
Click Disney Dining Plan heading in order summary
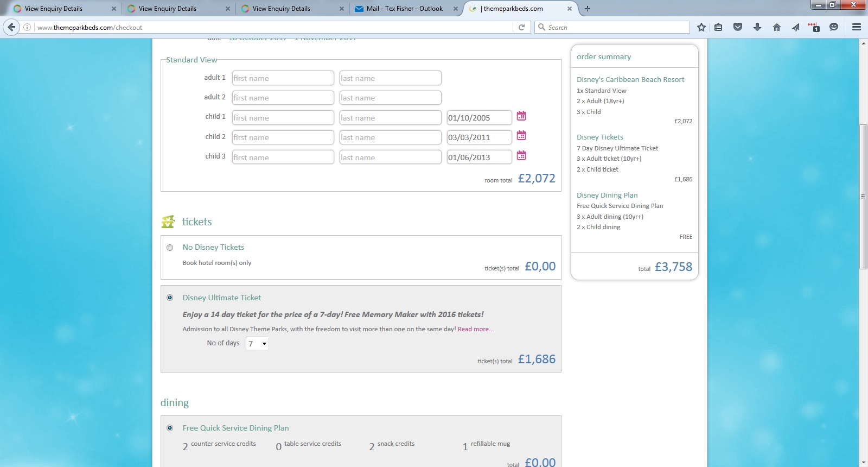click(607, 195)
